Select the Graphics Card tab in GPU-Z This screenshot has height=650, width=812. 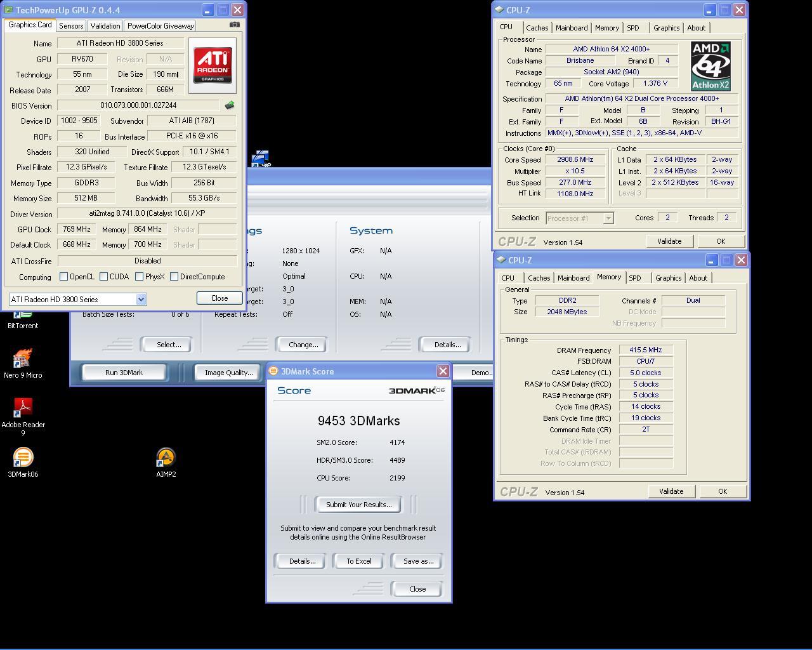click(30, 25)
